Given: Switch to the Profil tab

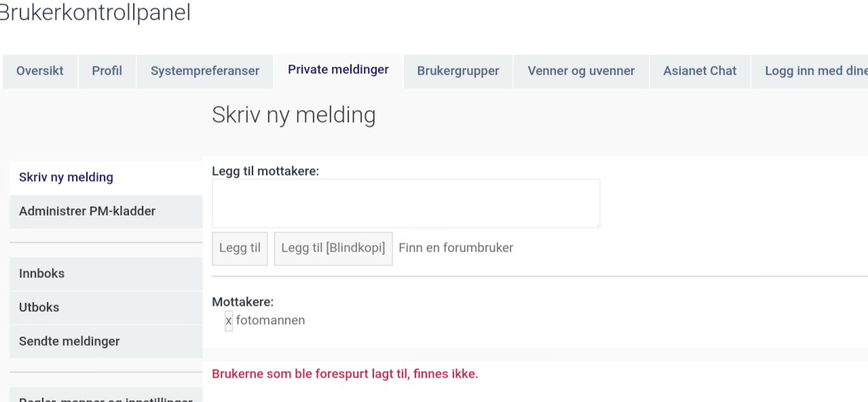Looking at the screenshot, I should pos(107,71).
